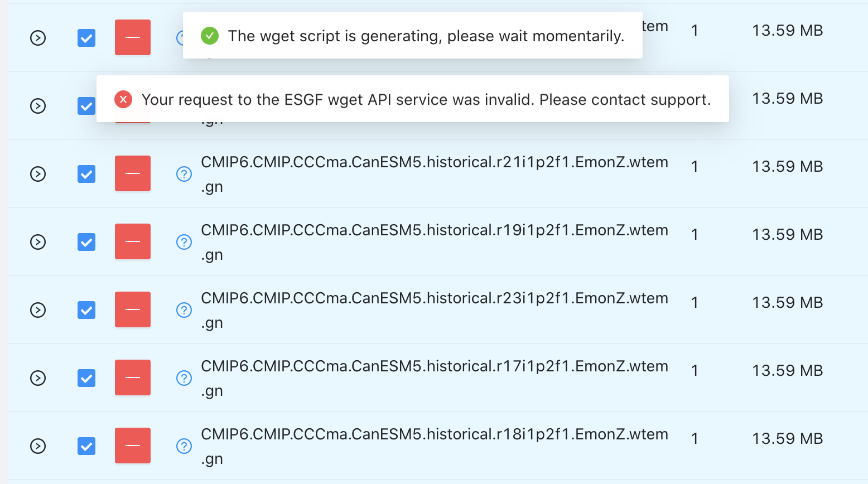868x484 pixels.
Task: Open the question mark help icon for r21i1p2f1
Action: point(184,173)
